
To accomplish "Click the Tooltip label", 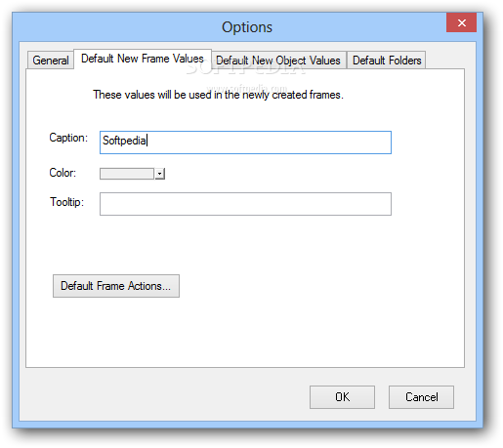I will 66,202.
